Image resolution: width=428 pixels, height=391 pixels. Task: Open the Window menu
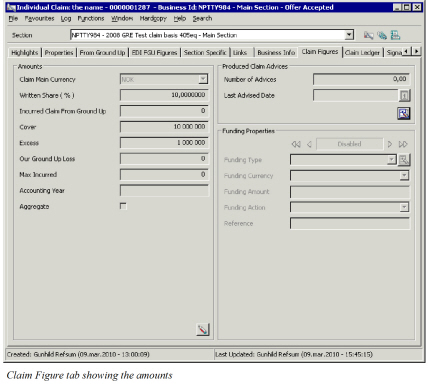(122, 19)
